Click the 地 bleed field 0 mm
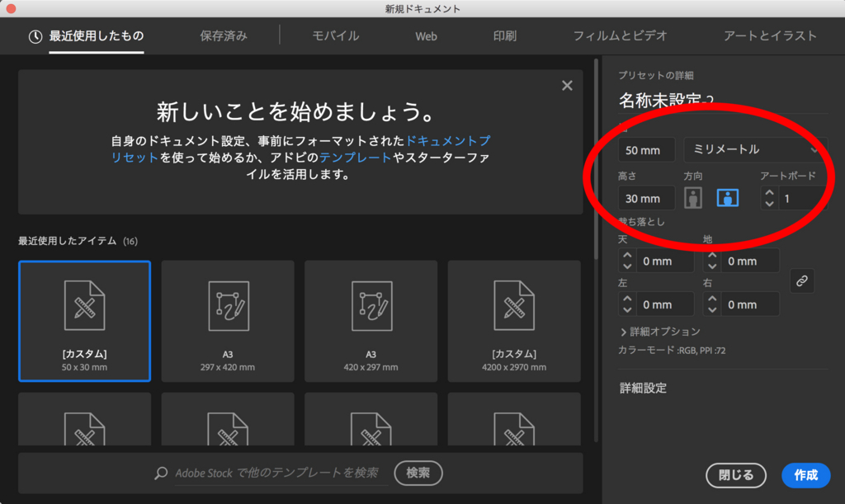The image size is (845, 504). click(x=751, y=261)
